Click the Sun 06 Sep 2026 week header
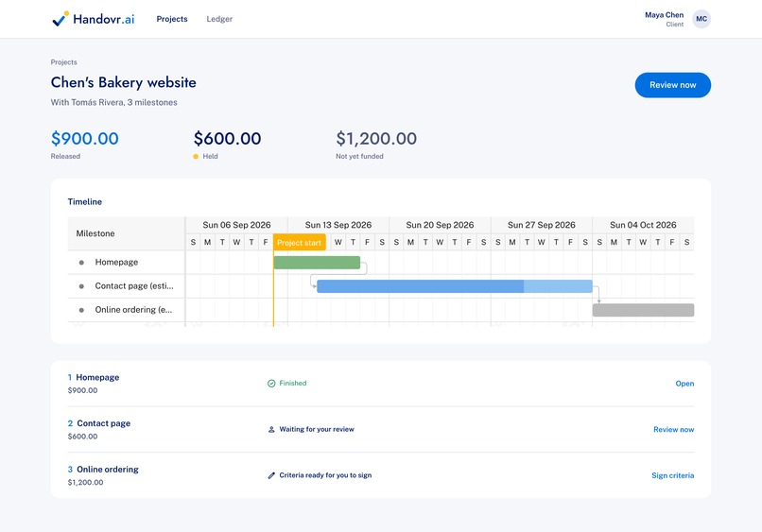Viewport: 762px width, 532px height. click(236, 225)
